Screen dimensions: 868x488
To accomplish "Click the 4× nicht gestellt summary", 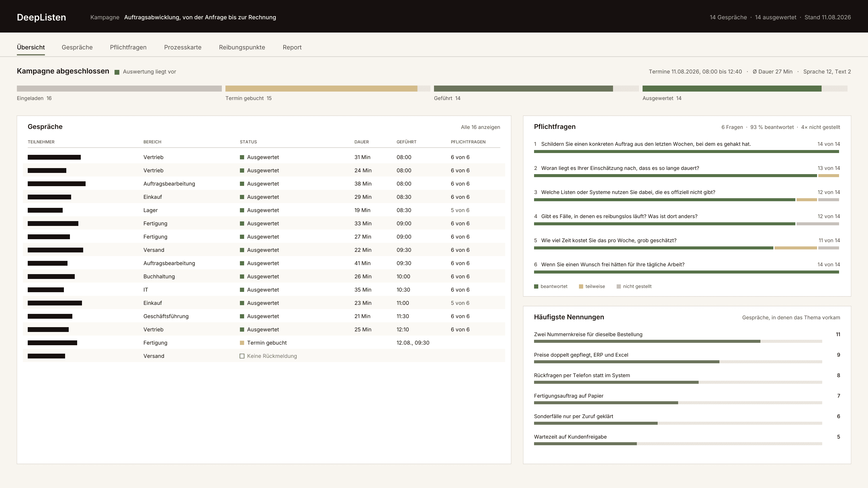I will [820, 127].
